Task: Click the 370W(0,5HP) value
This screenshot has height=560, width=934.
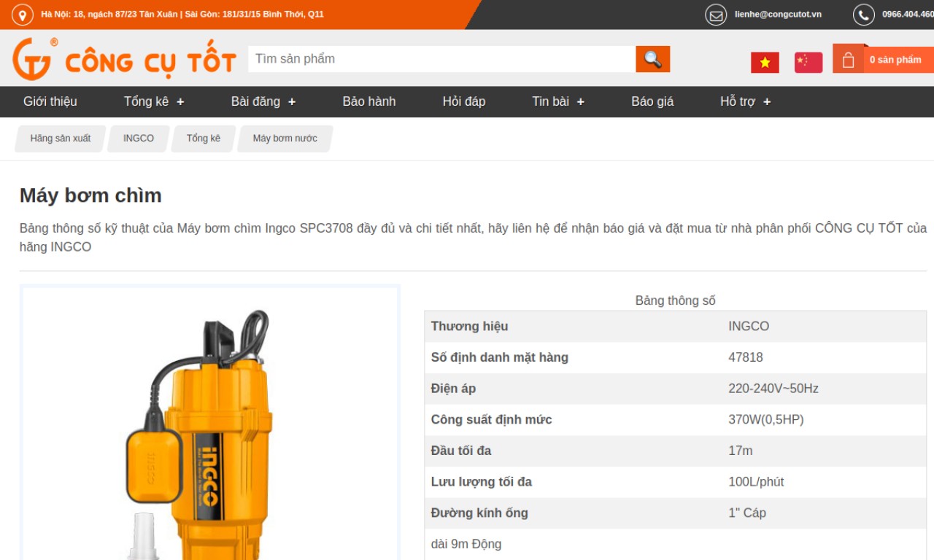Action: pyautogui.click(x=766, y=419)
